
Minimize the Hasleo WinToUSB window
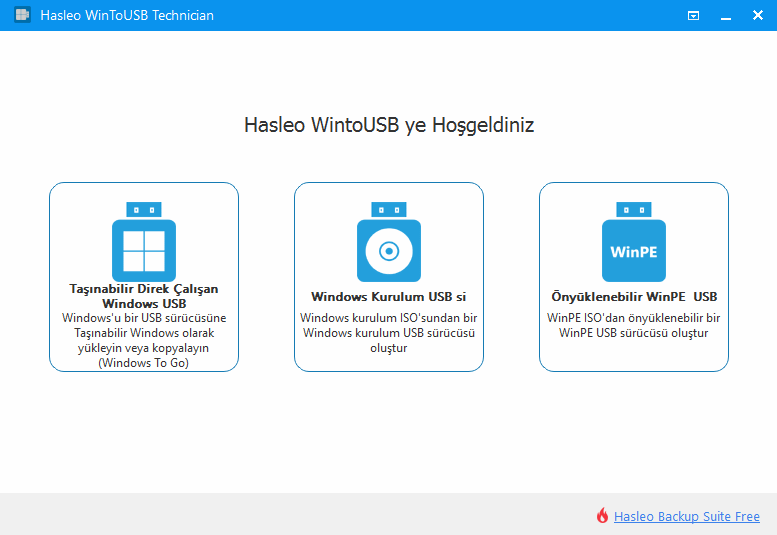725,15
